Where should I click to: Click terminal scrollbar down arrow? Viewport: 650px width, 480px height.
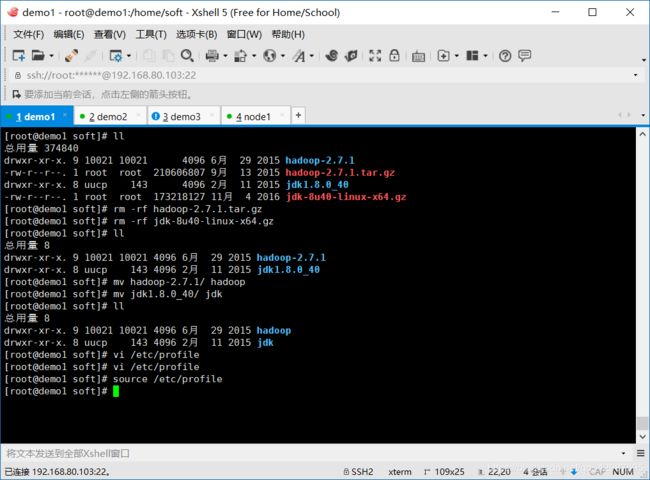click(642, 436)
